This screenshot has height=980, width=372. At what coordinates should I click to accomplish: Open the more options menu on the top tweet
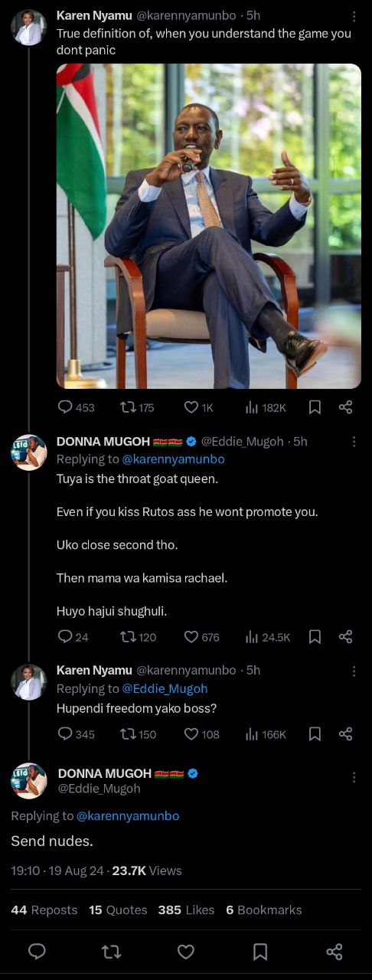[x=354, y=16]
